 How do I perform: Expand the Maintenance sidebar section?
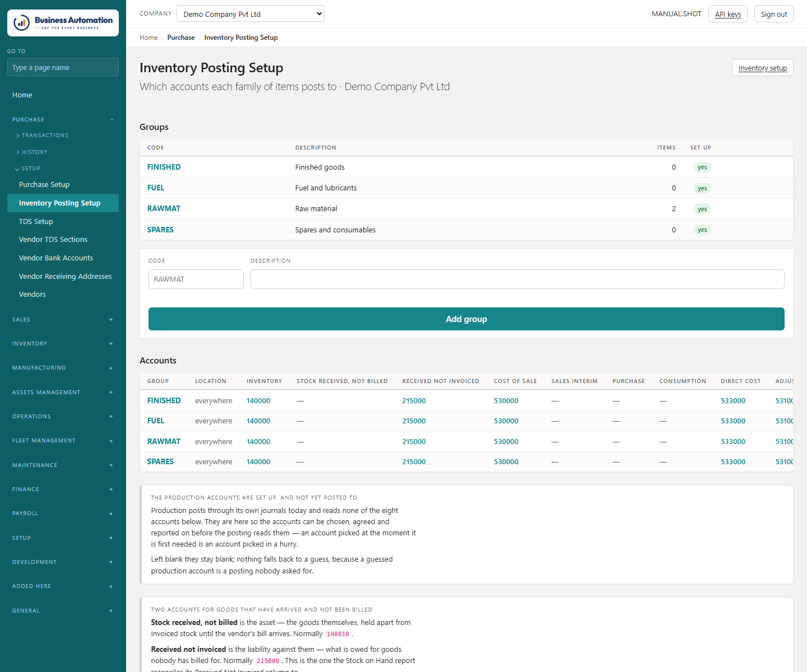click(63, 465)
